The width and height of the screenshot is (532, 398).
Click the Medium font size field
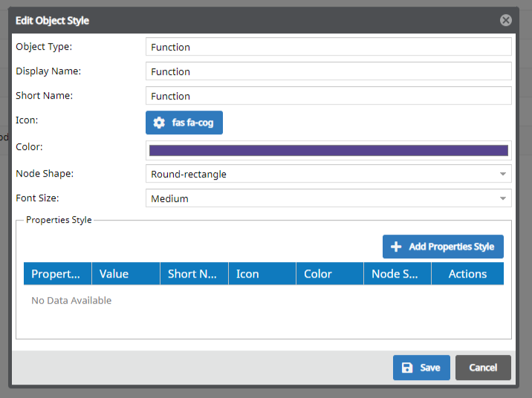coord(328,198)
